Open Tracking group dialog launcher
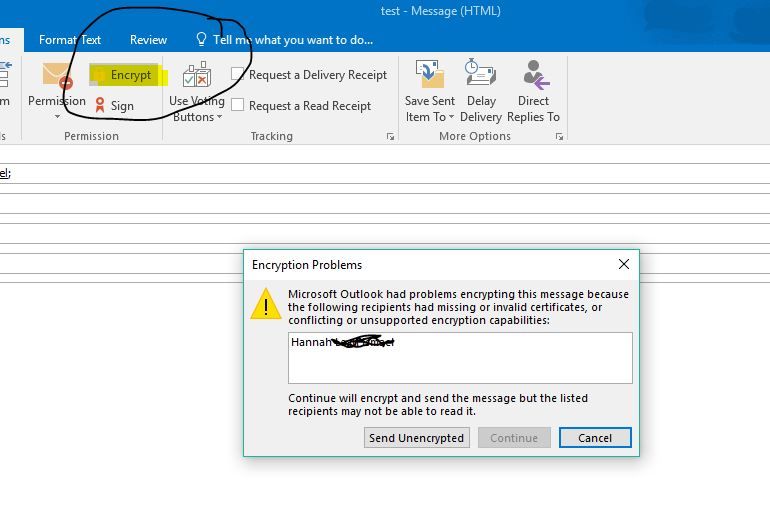The height and width of the screenshot is (516, 770). [x=390, y=136]
